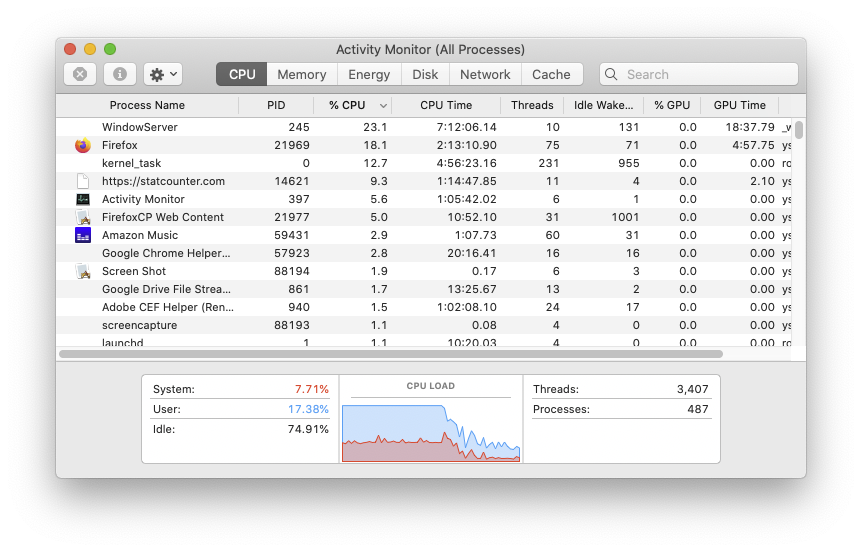Viewport: 862px width, 552px height.
Task: Open the Disk tab
Action: (x=425, y=74)
